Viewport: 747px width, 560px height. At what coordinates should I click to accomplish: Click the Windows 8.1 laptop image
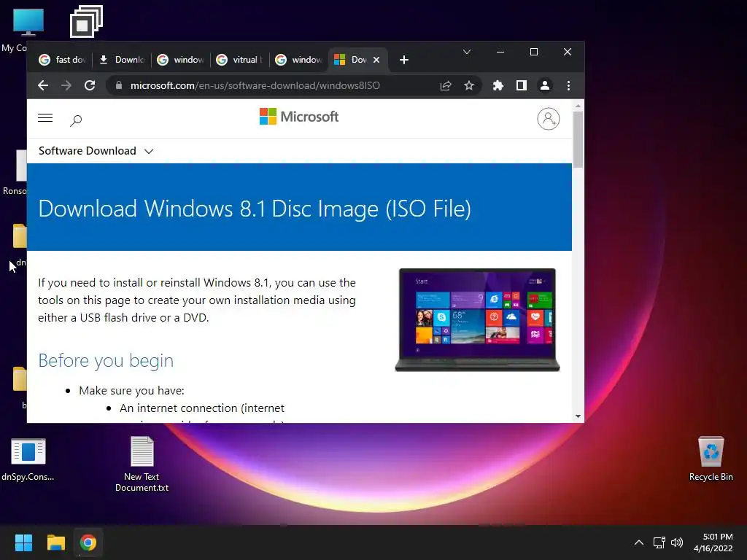[x=477, y=320]
